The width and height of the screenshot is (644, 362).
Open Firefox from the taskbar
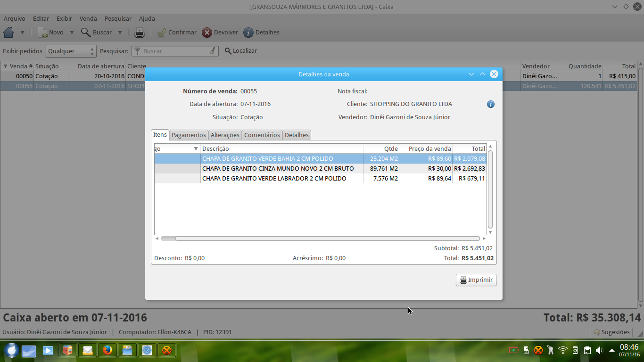tap(107, 350)
